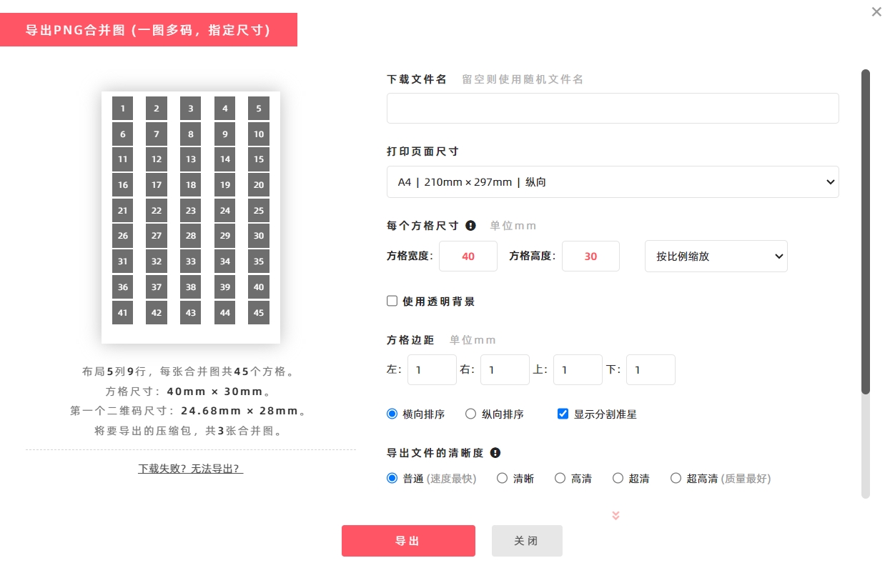This screenshot has height=588, width=890.
Task: Click grid cell 45 in the layout preview
Action: tap(259, 312)
